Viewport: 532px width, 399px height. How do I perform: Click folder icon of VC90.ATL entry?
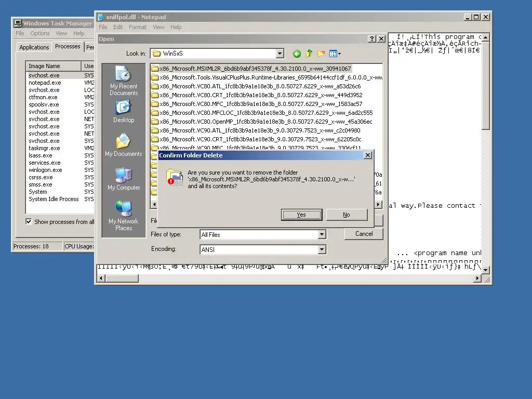click(155, 130)
